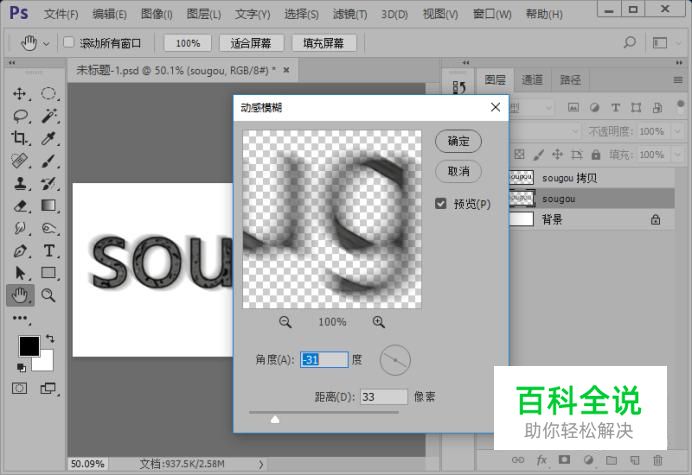The image size is (692, 475).
Task: Open the workspace switcher dropdown
Action: [677, 43]
